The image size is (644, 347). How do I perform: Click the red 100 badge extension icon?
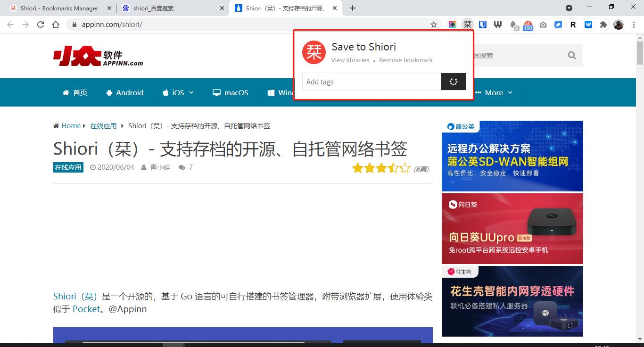528,24
